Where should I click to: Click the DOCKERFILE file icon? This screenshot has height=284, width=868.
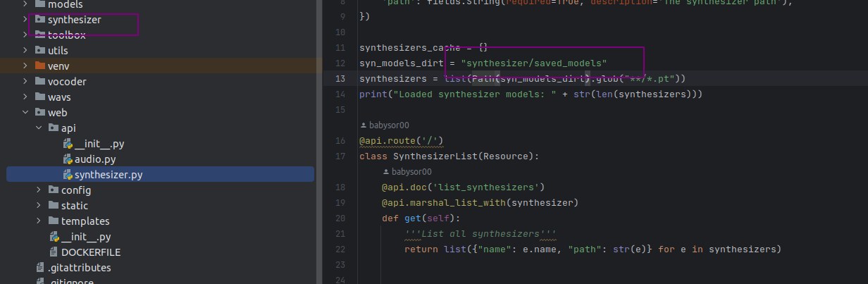pos(54,252)
